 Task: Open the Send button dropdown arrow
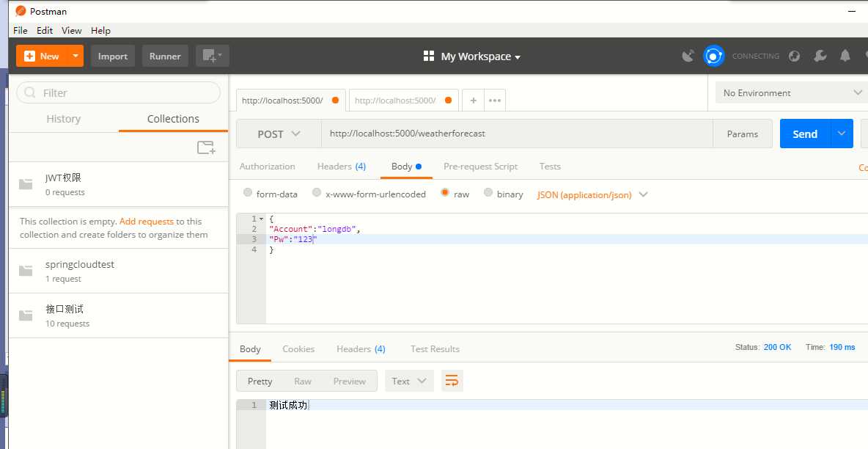pos(842,134)
